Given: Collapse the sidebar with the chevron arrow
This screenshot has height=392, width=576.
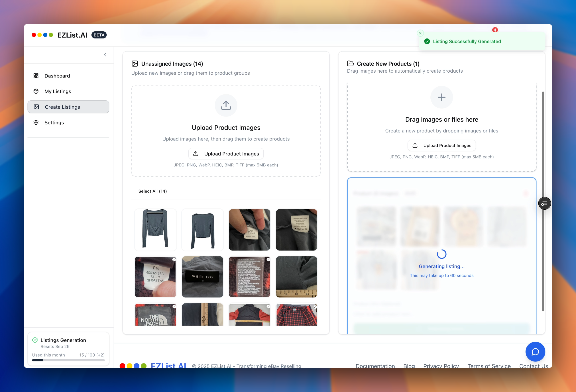Looking at the screenshot, I should coord(105,55).
